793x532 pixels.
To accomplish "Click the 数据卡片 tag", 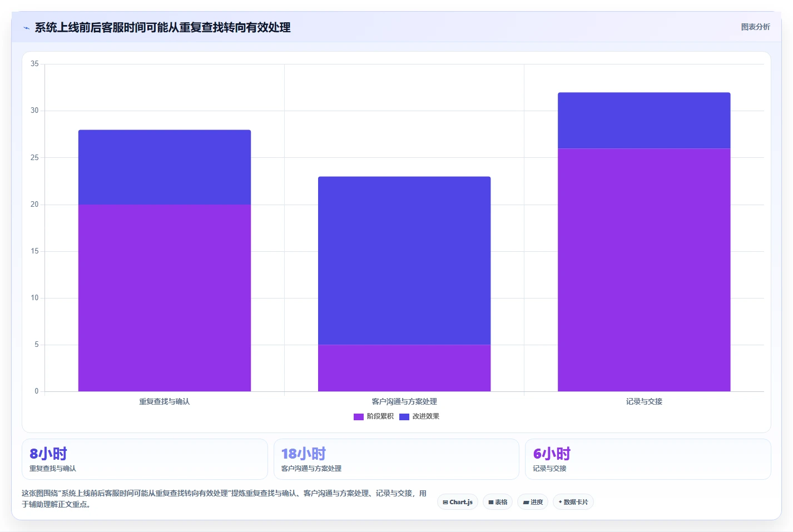I will (x=573, y=502).
